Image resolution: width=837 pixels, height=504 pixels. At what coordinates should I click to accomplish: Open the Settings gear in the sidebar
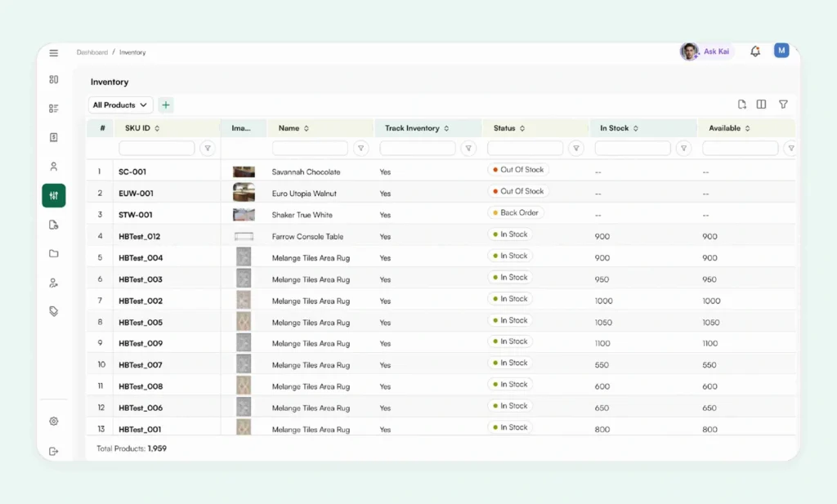(54, 421)
